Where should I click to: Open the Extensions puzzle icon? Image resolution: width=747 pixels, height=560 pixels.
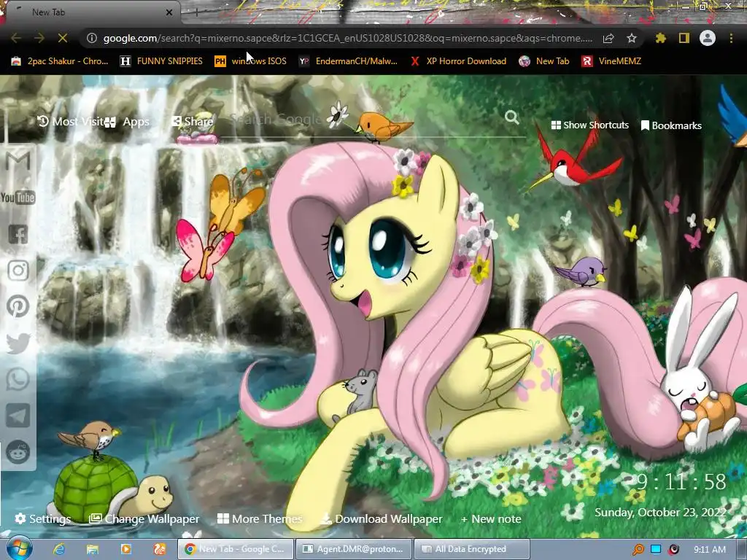click(x=660, y=38)
